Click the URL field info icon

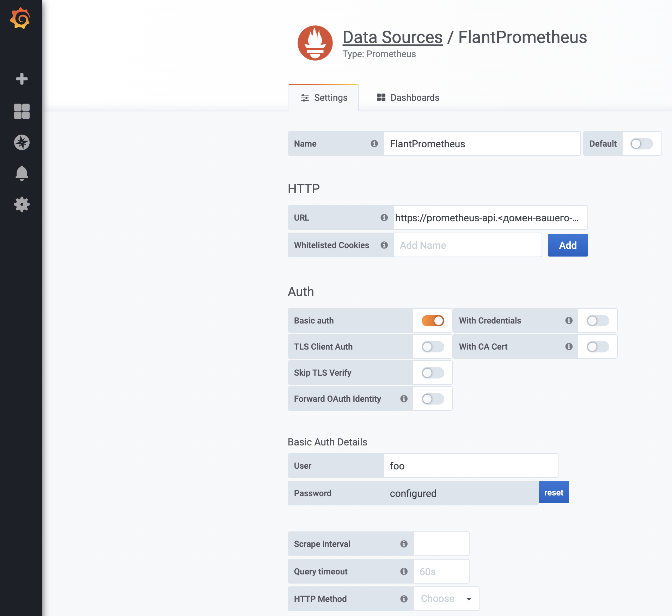[384, 218]
